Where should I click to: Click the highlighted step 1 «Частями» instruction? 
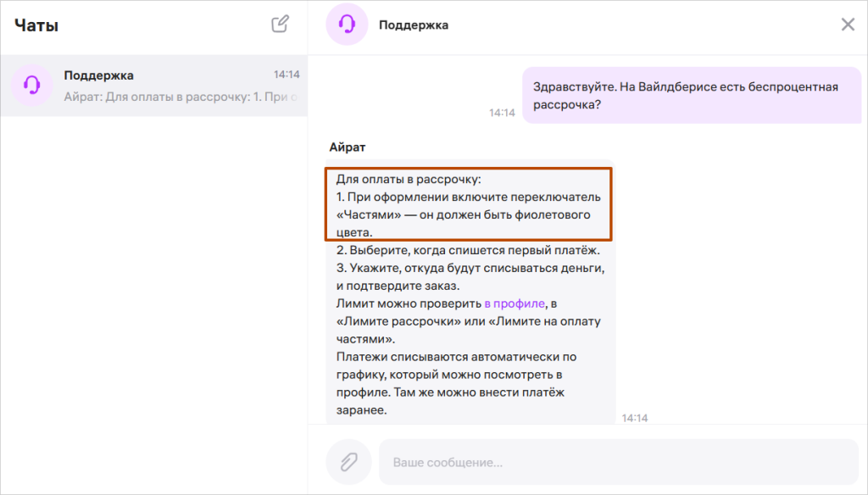468,204
